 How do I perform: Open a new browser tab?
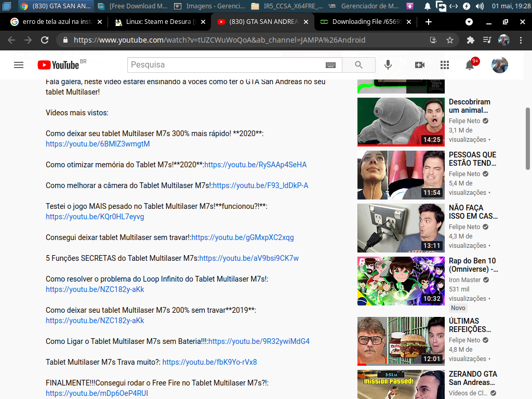pos(429,22)
